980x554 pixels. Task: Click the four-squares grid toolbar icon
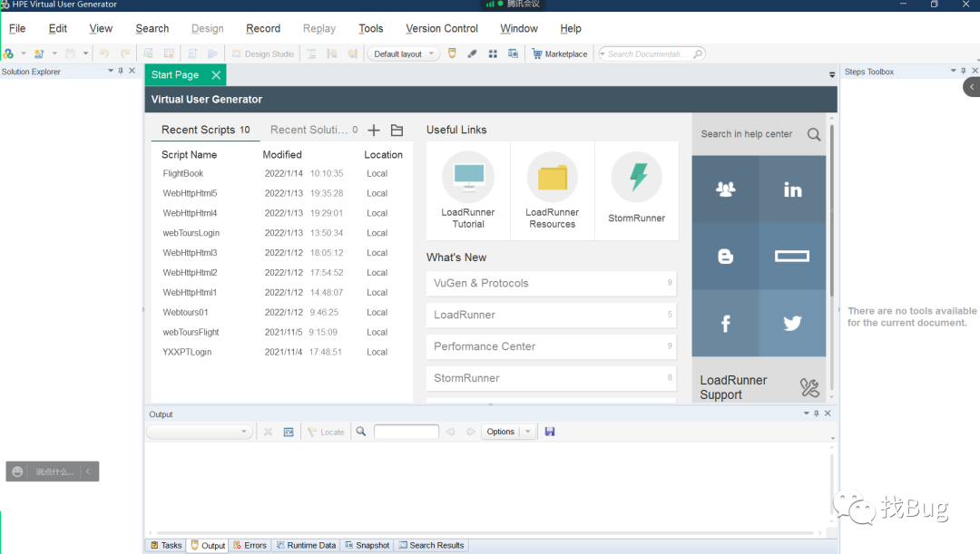click(493, 53)
